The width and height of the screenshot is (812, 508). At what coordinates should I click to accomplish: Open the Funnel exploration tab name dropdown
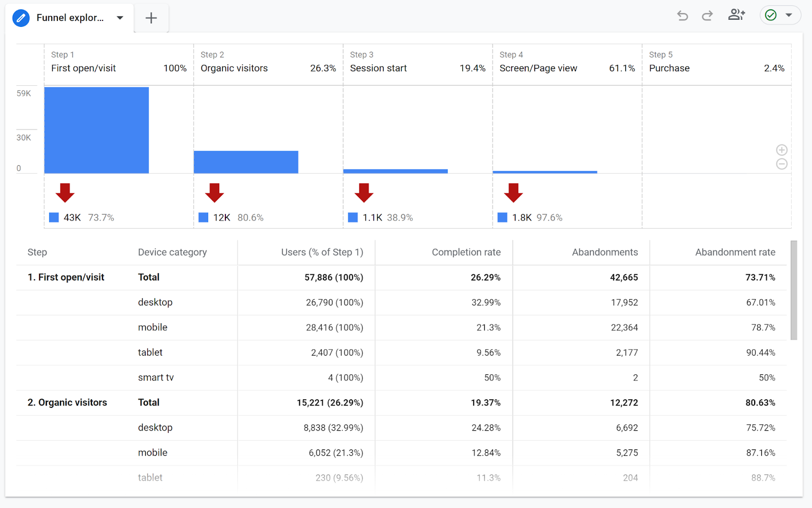(x=120, y=18)
